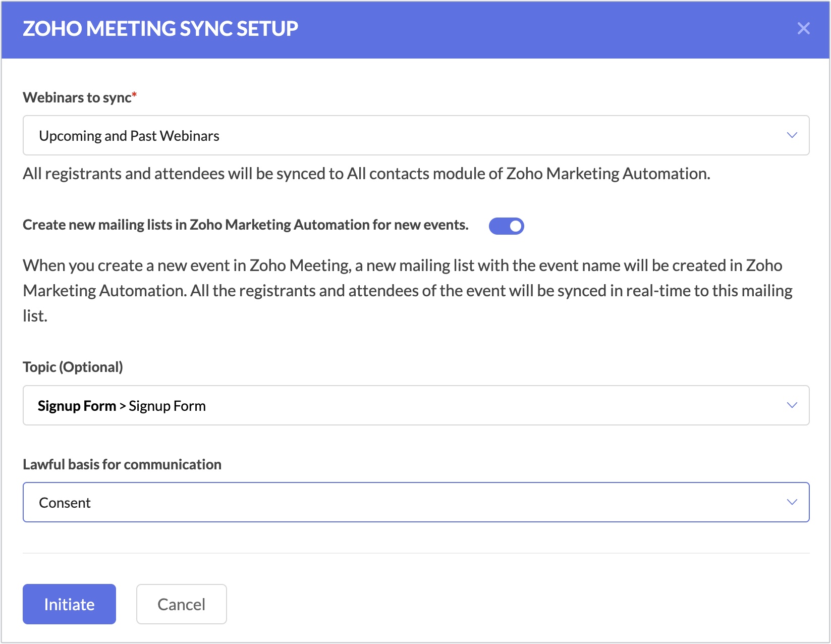Click the 'All registrants and attendees' description
Image resolution: width=831 pixels, height=644 pixels.
click(366, 174)
